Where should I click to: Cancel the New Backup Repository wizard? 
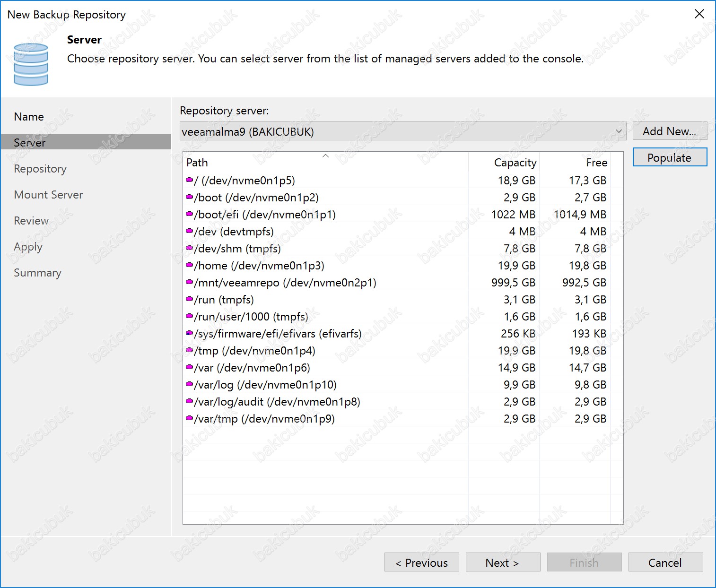tap(665, 562)
